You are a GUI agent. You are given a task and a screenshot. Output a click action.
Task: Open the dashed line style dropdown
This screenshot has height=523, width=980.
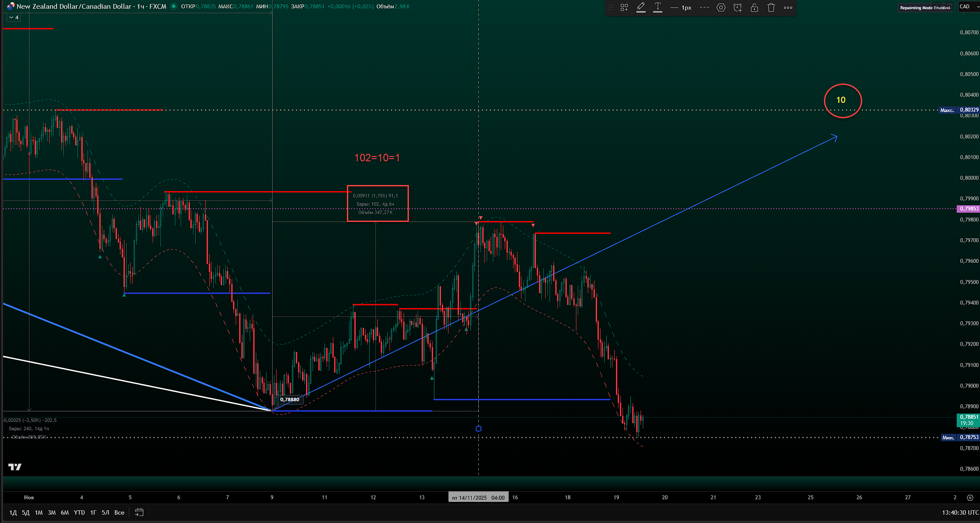(x=704, y=7)
